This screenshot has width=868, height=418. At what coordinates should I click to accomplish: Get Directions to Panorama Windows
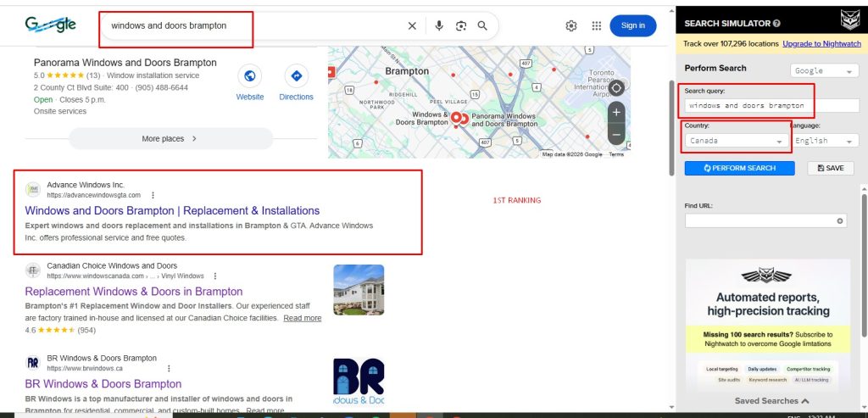pos(296,76)
